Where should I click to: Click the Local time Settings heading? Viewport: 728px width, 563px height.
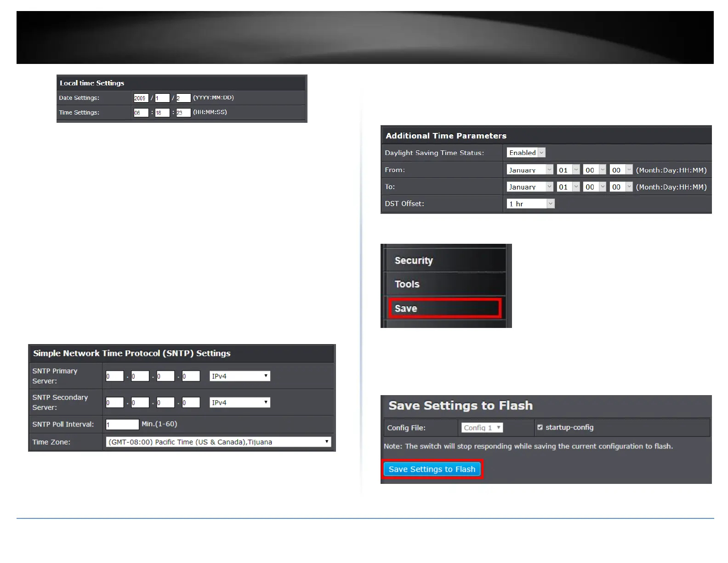click(x=92, y=83)
